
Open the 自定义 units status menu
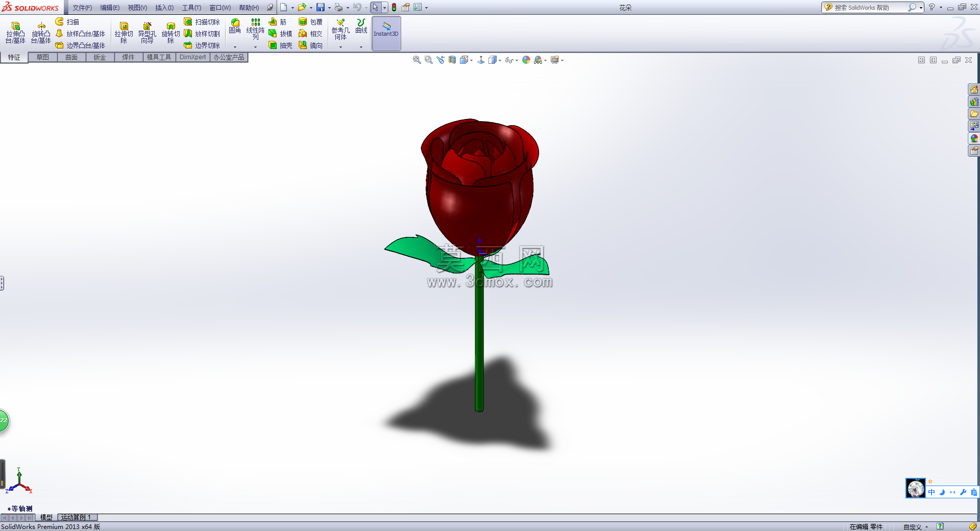(x=916, y=527)
